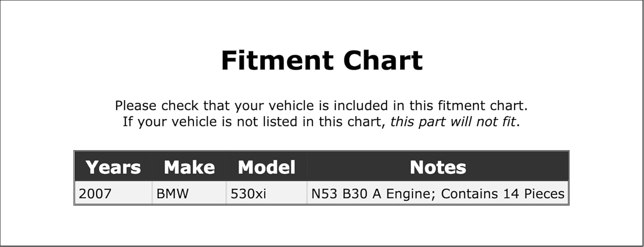Click the Notes column header
The height and width of the screenshot is (247, 644).
click(438, 167)
